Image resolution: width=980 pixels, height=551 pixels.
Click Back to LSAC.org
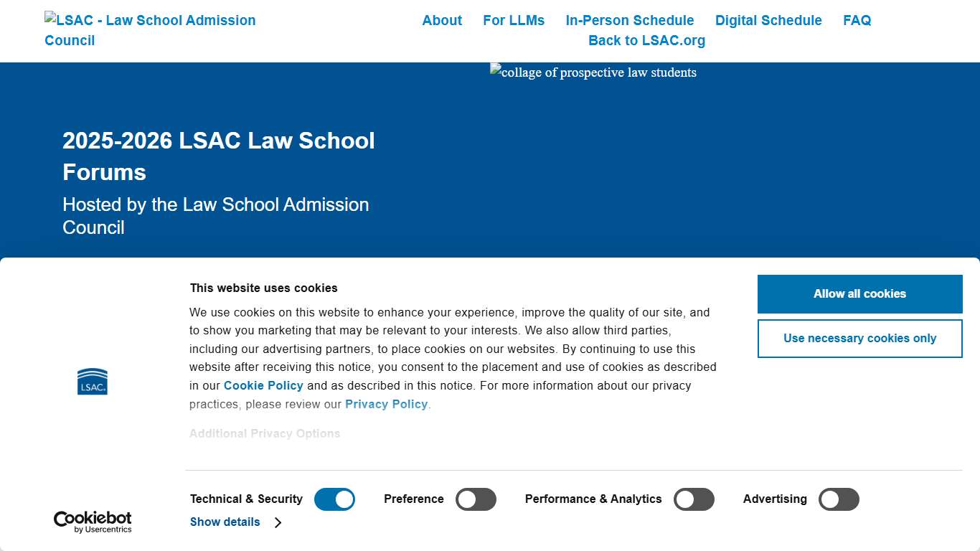point(646,40)
